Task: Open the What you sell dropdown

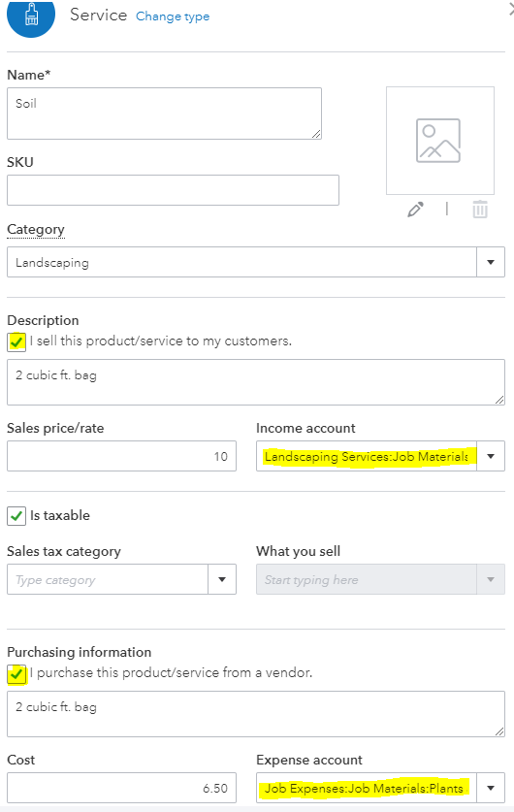Action: coord(380,579)
